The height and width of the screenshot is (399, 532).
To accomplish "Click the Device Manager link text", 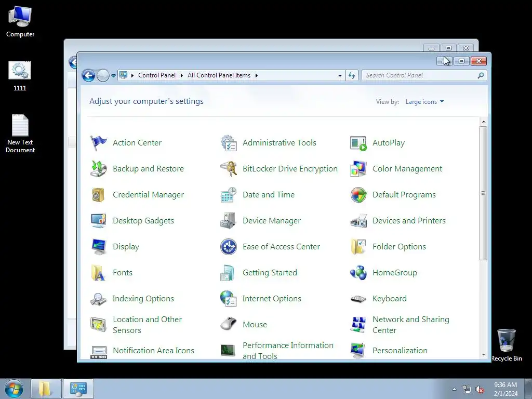I will point(271,221).
